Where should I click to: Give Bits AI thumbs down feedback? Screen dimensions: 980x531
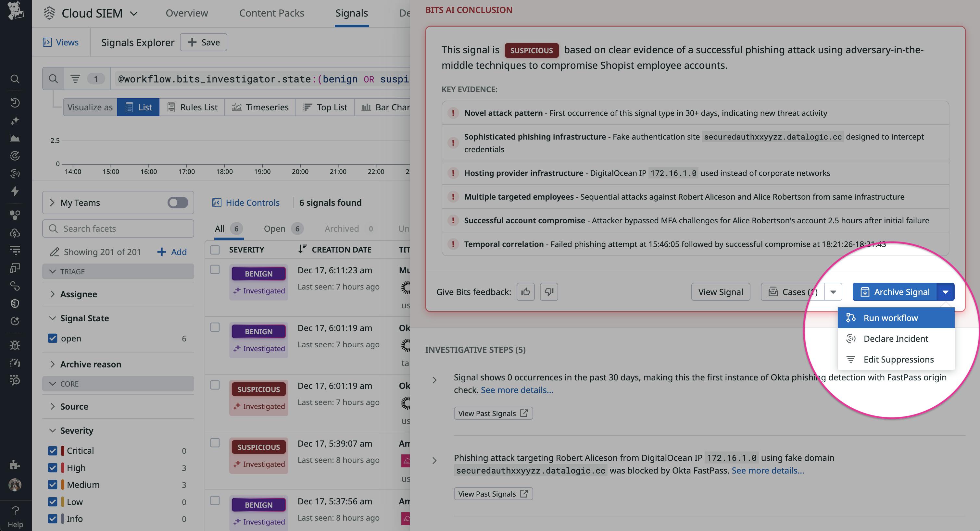tap(549, 292)
